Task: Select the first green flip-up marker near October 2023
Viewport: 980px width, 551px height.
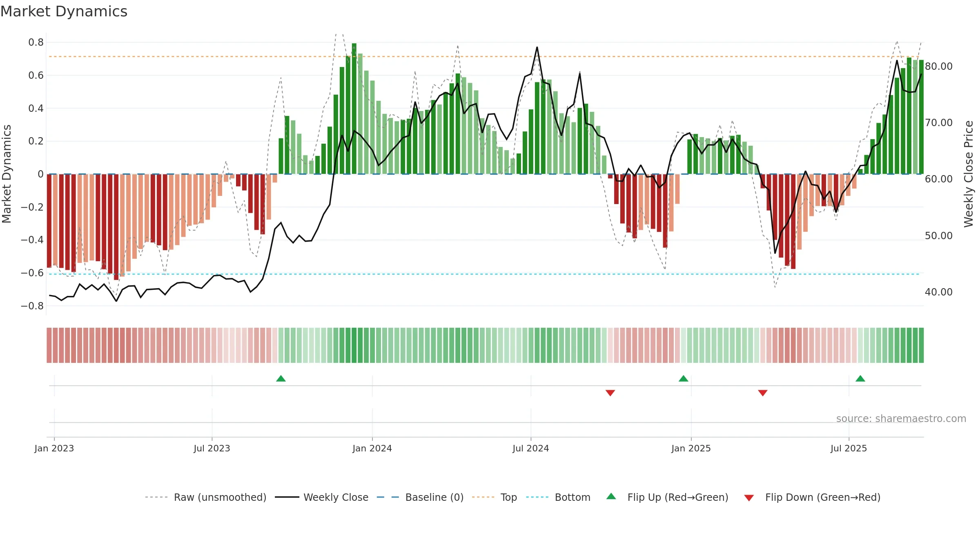Action: point(281,378)
